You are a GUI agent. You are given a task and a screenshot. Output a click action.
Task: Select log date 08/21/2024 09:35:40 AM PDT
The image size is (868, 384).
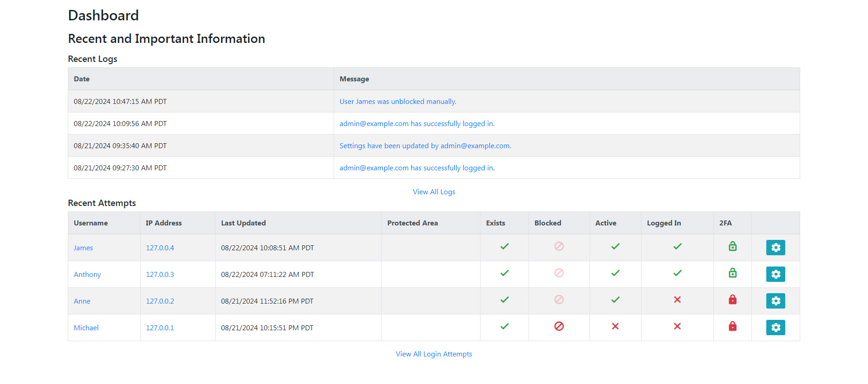coord(120,146)
